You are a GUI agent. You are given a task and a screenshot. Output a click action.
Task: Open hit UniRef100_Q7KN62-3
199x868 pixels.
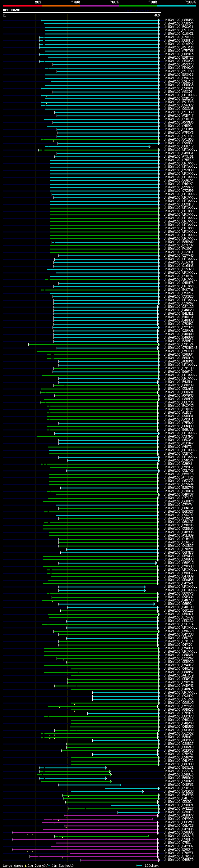[x=180, y=348]
